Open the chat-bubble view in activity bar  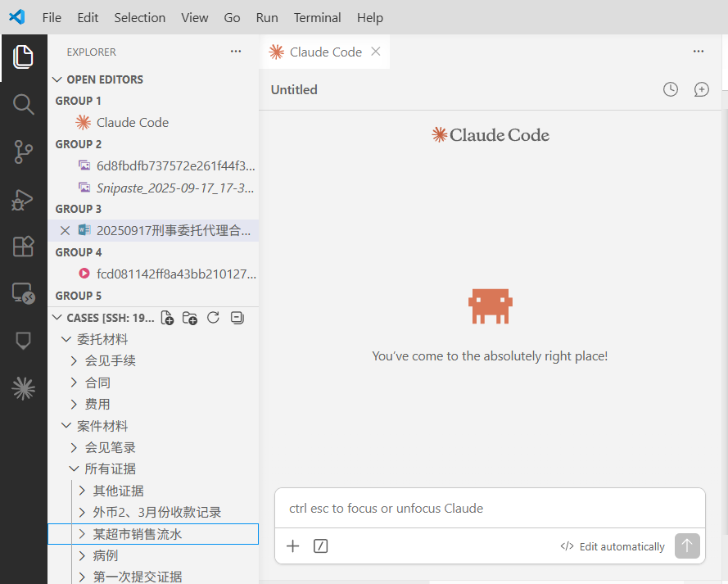23,341
